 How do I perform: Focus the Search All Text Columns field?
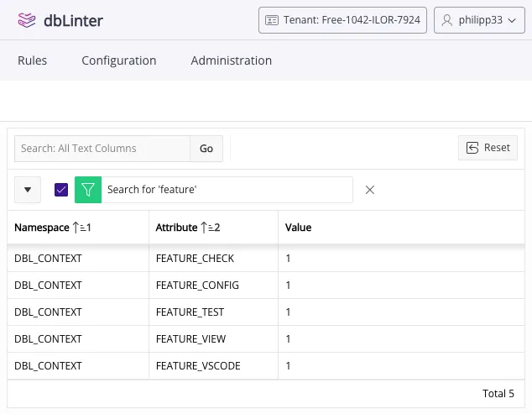click(x=102, y=149)
